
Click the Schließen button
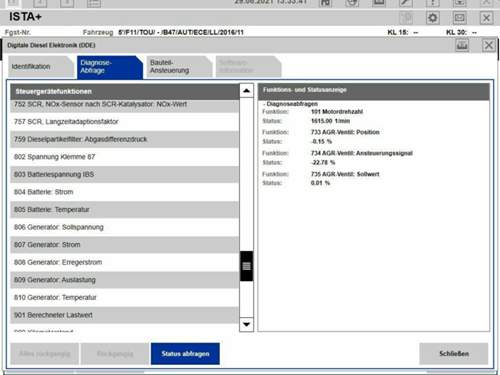coord(454,354)
